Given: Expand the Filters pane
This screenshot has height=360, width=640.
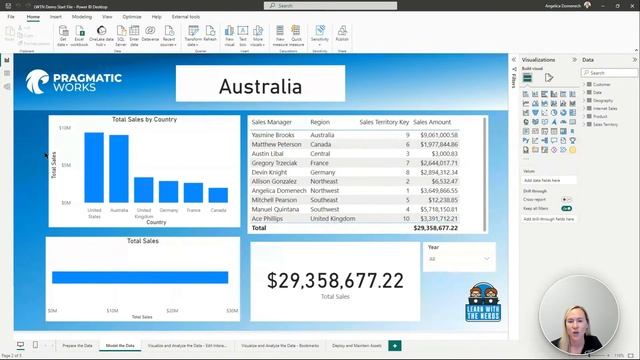Looking at the screenshot, I should [x=514, y=60].
